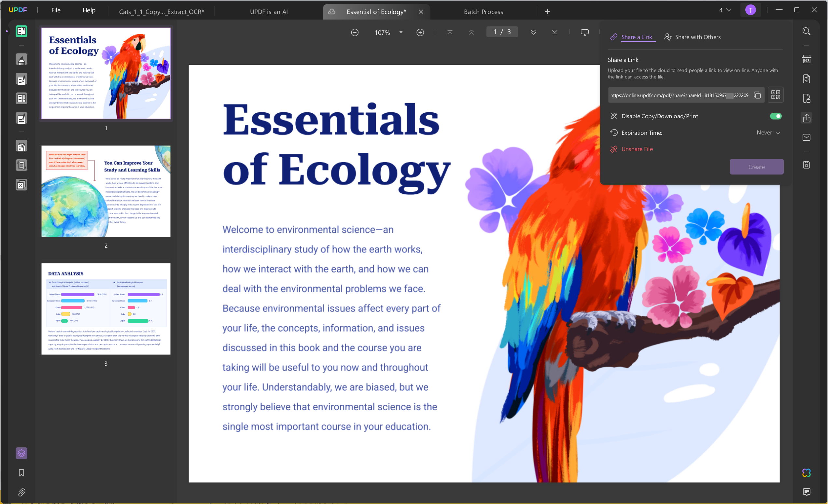The width and height of the screenshot is (828, 504).
Task: Zoom in with the plus icon
Action: click(x=420, y=33)
